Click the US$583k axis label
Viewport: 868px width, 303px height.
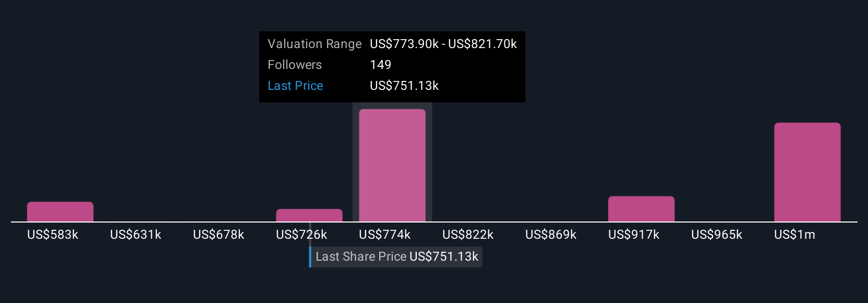click(53, 235)
